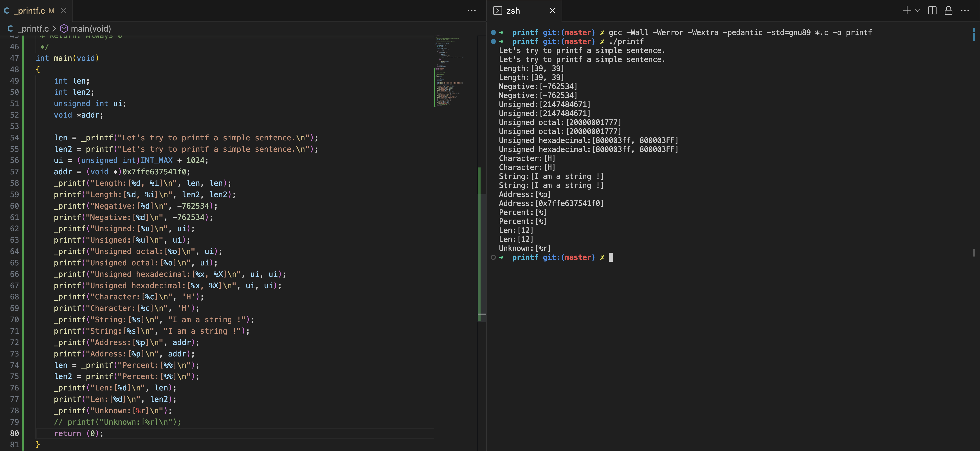Click the C file icon in tab
The width and height of the screenshot is (980, 451).
(x=6, y=11)
